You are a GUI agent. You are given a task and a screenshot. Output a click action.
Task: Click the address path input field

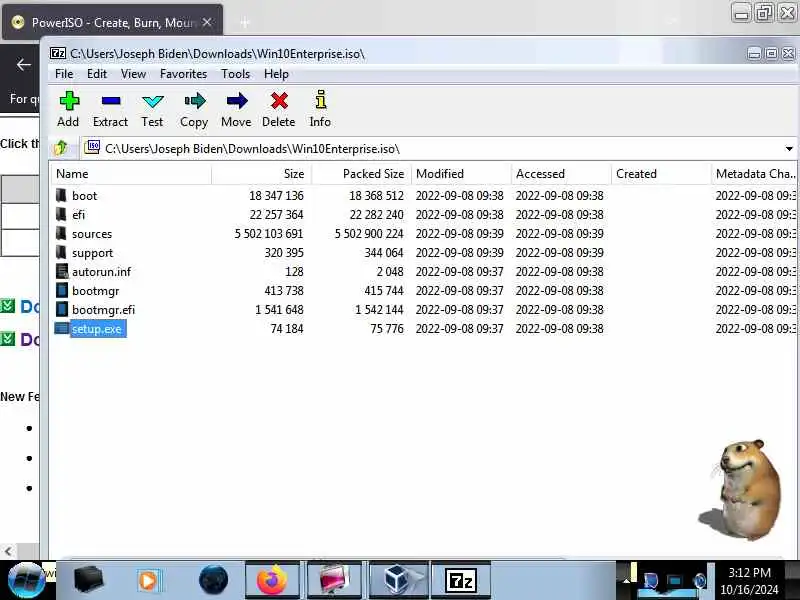tap(439, 148)
